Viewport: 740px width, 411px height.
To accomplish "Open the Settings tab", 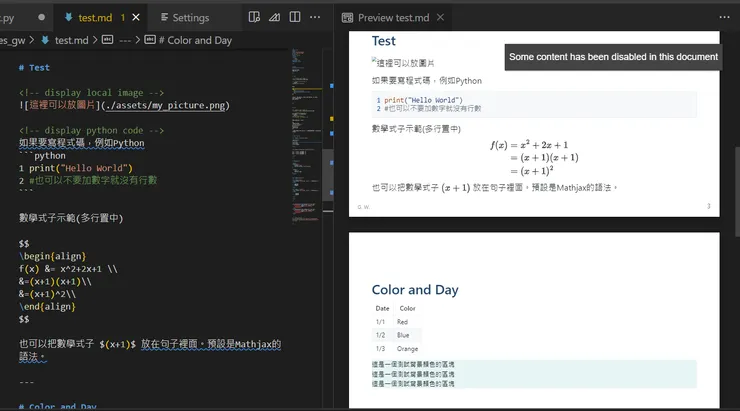I will [x=191, y=17].
